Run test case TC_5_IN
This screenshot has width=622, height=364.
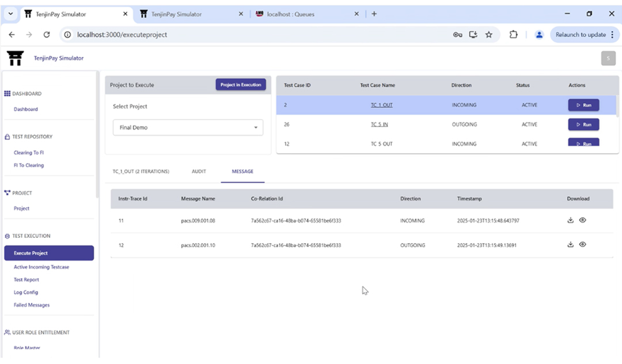coord(583,124)
